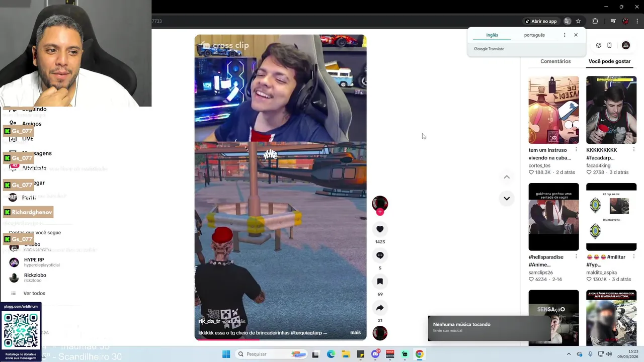The width and height of the screenshot is (644, 362).
Task: Open the cortes_tes Gravity Falls video thumbnail
Action: [x=553, y=110]
